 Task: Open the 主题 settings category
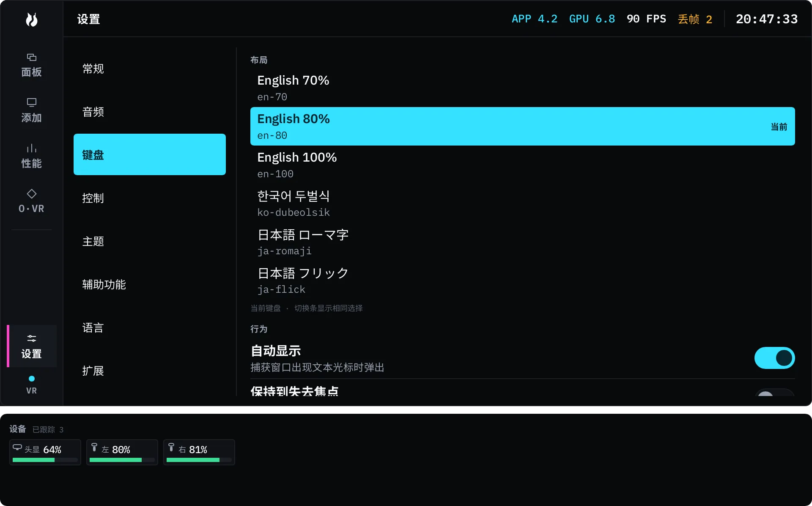(x=150, y=241)
